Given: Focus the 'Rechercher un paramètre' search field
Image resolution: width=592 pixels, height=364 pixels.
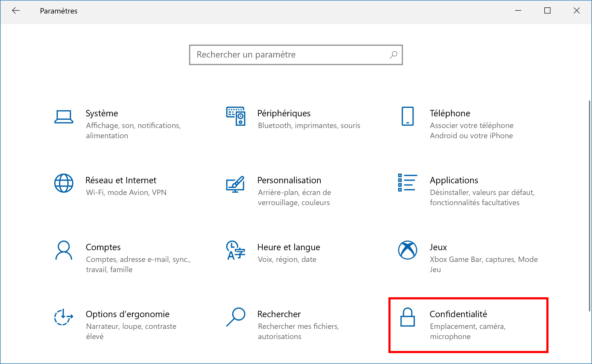Looking at the screenshot, I should pos(296,55).
